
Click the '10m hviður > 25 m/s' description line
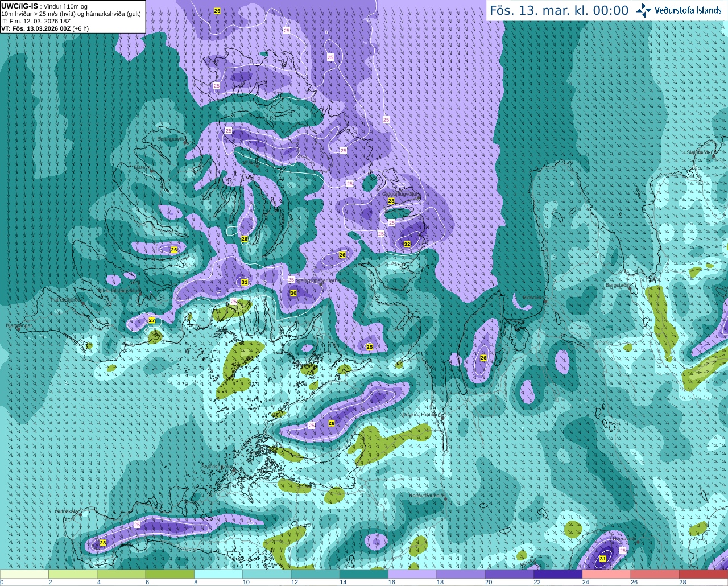[x=71, y=14]
